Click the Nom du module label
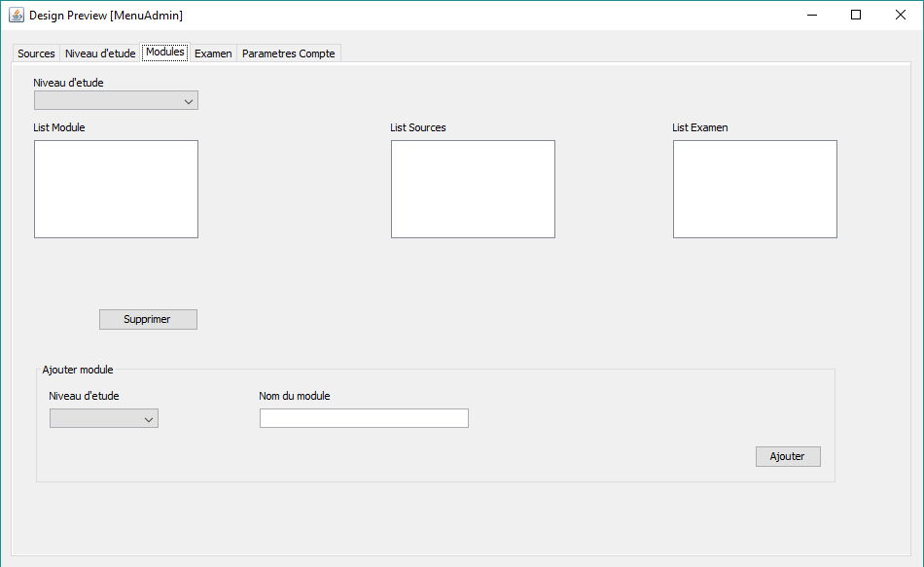This screenshot has height=567, width=924. (x=295, y=396)
